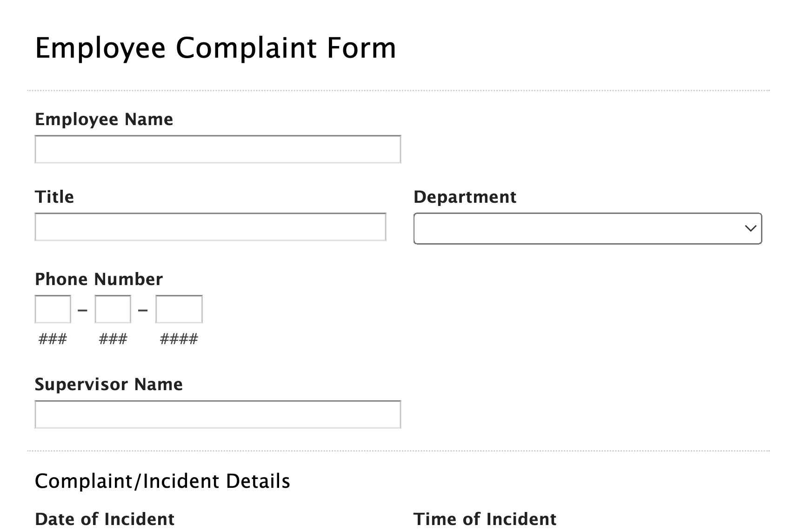Click the ### hint under the first phone box
This screenshot has width=801, height=532.
(x=53, y=339)
